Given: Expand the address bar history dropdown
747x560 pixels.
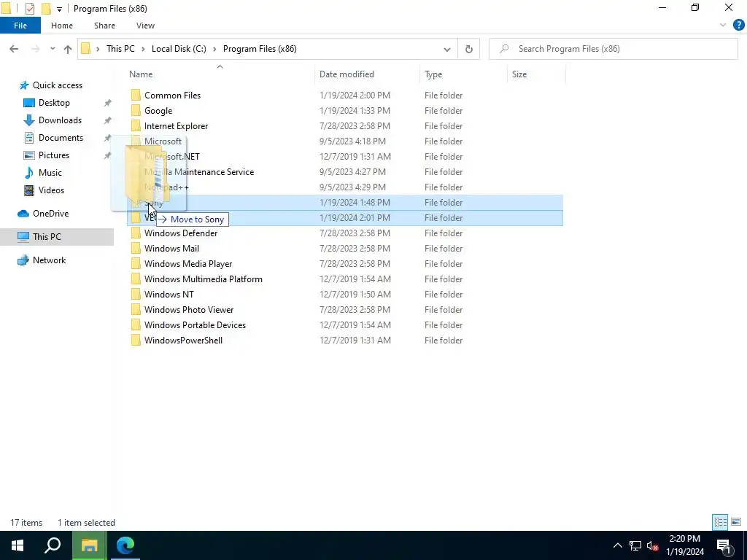Looking at the screenshot, I should tap(447, 49).
